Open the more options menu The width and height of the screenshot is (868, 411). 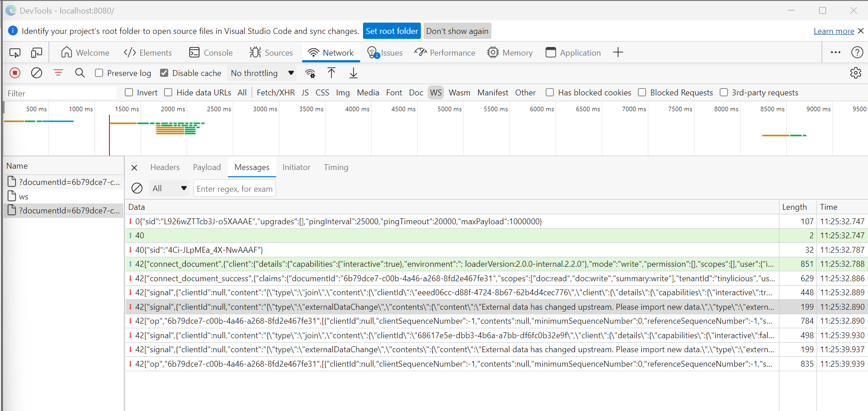(x=835, y=52)
